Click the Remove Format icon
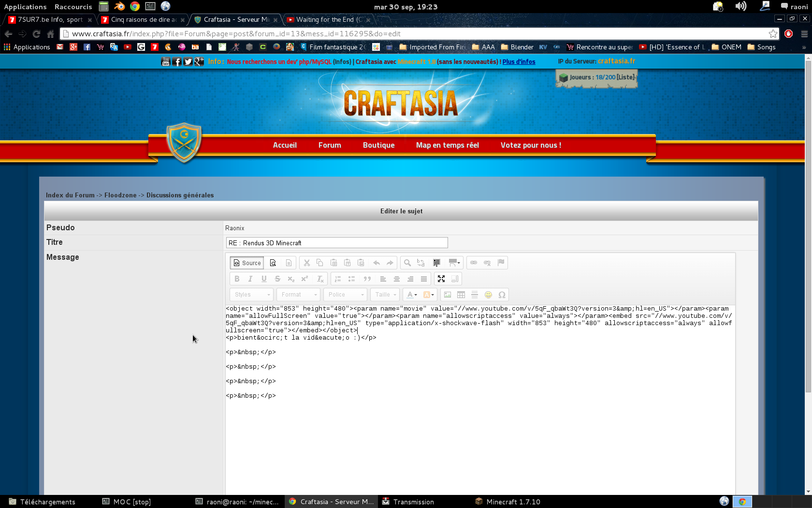The image size is (812, 508). coord(320,279)
